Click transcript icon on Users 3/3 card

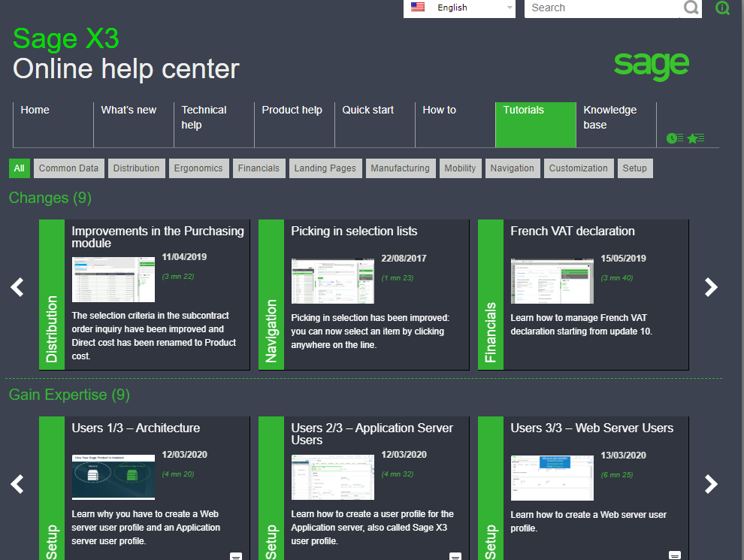[675, 555]
